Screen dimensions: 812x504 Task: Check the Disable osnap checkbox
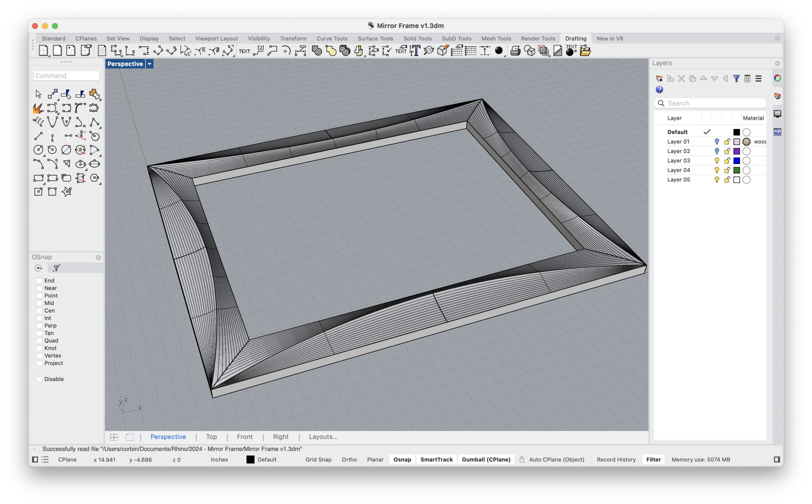tap(39, 379)
